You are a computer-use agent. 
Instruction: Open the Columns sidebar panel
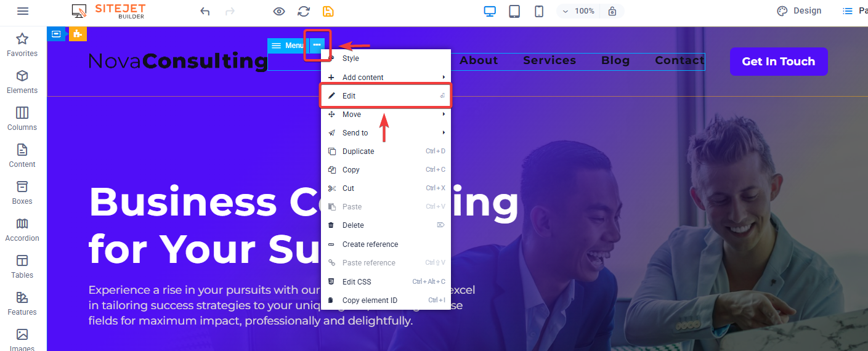pos(22,119)
